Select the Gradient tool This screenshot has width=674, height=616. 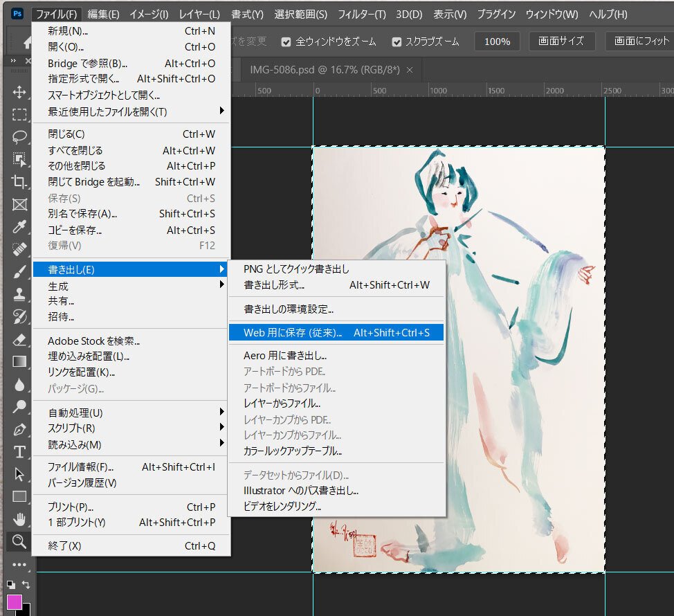19,362
